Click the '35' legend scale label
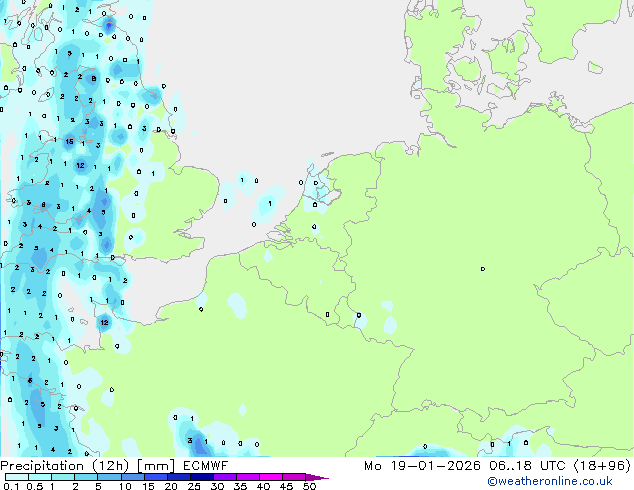634x490 pixels. (x=240, y=486)
